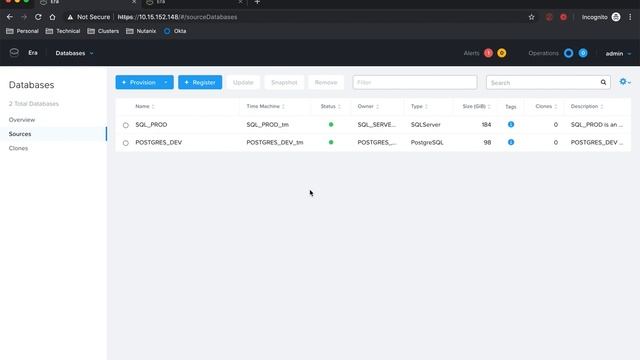
Task: Click the Update button
Action: pos(243,82)
